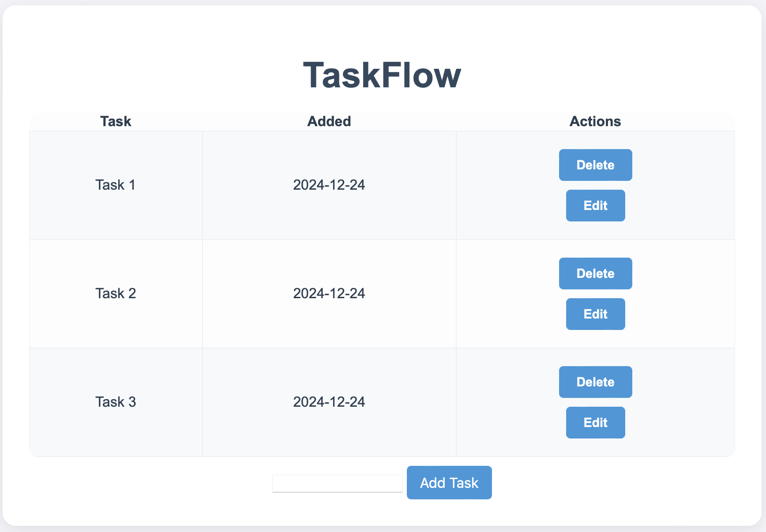Click the Task 3 name cell
Screen dimensions: 766x532
[x=116, y=402]
